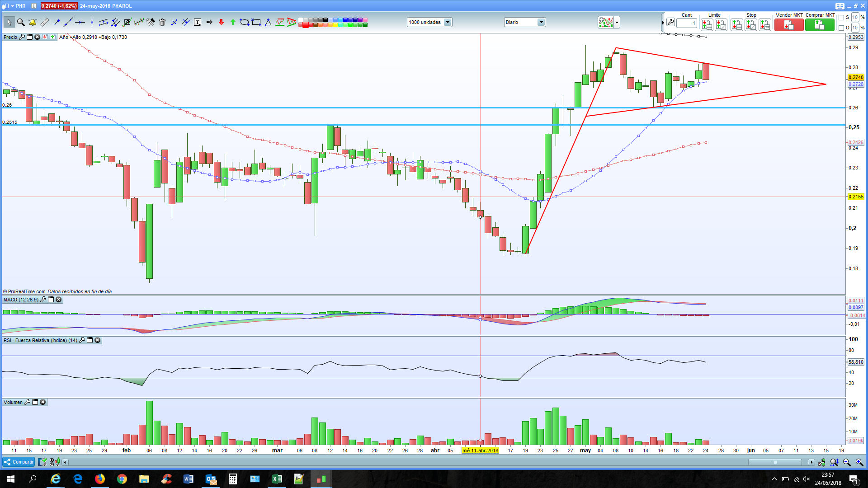868x488 pixels.
Task: Select the magnifier zoom tool
Action: click(x=21, y=22)
